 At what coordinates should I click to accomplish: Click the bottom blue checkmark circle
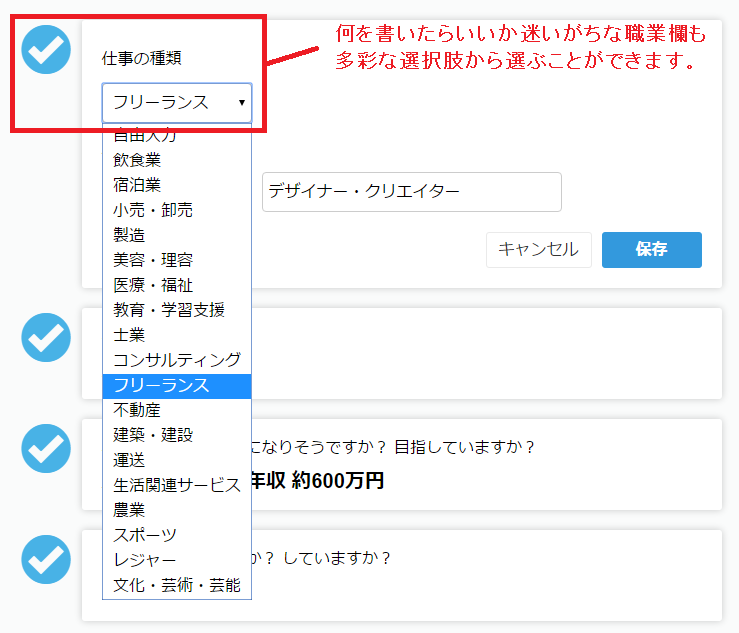[x=46, y=559]
